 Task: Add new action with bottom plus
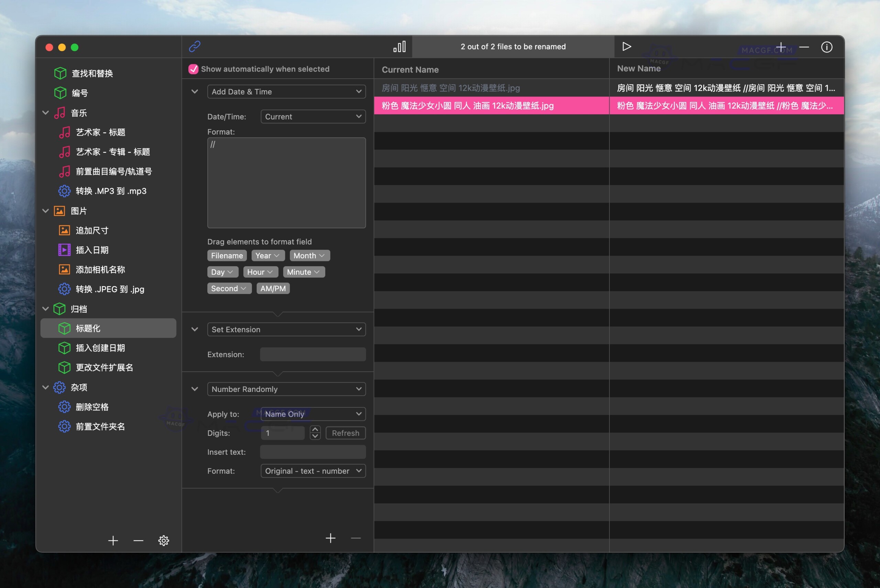pos(330,538)
